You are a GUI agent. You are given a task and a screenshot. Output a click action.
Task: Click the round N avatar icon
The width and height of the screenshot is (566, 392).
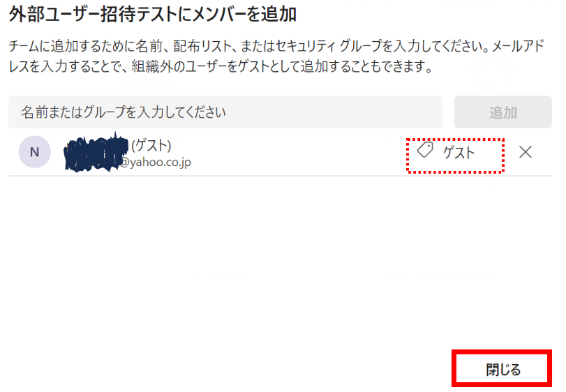pyautogui.click(x=35, y=152)
